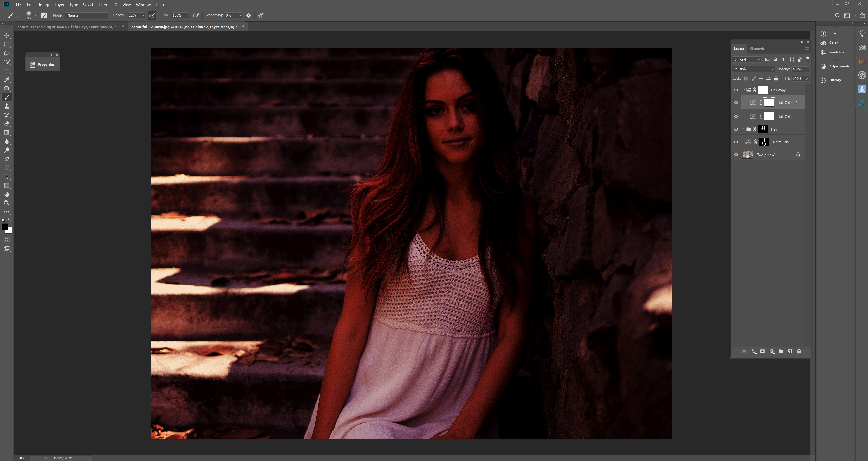Pick the Horizontal Type tool
Viewport: 868px width, 461px height.
pyautogui.click(x=7, y=168)
